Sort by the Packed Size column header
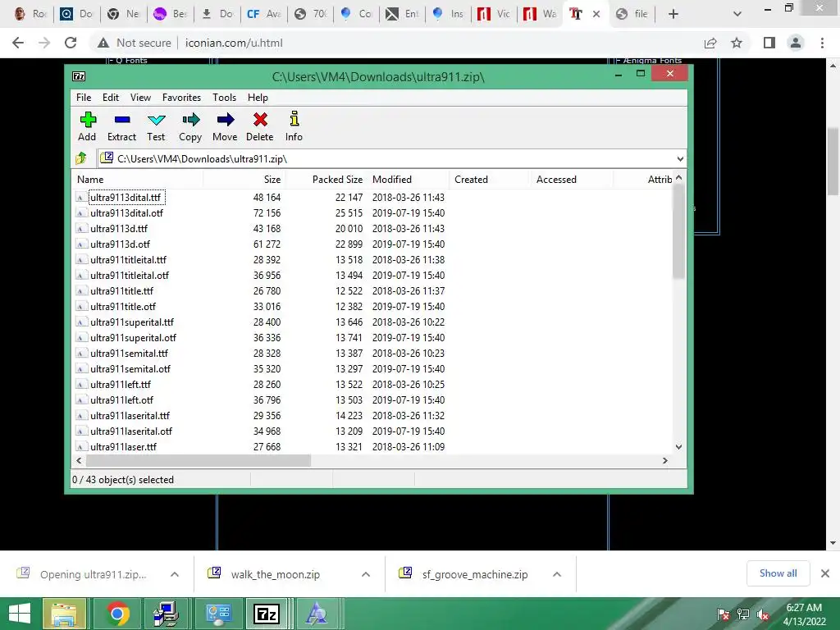 [x=326, y=180]
